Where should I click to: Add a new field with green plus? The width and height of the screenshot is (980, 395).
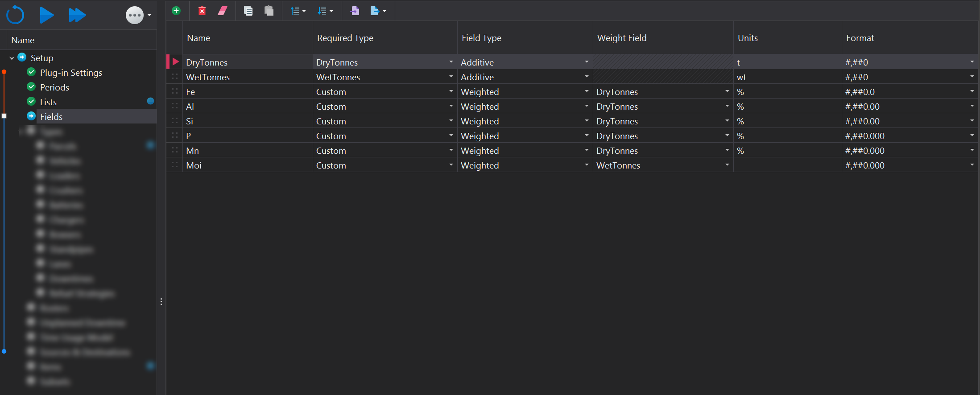pos(176,11)
